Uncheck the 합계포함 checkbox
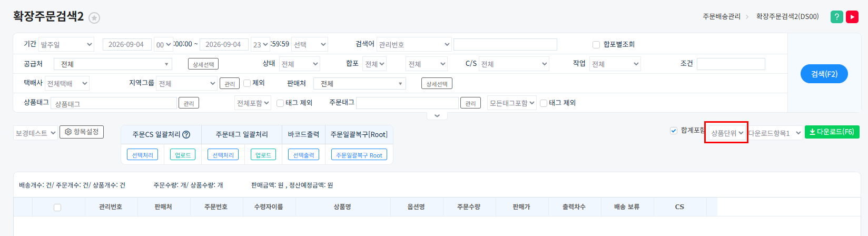Viewport: 868px width, 236px height. (673, 131)
